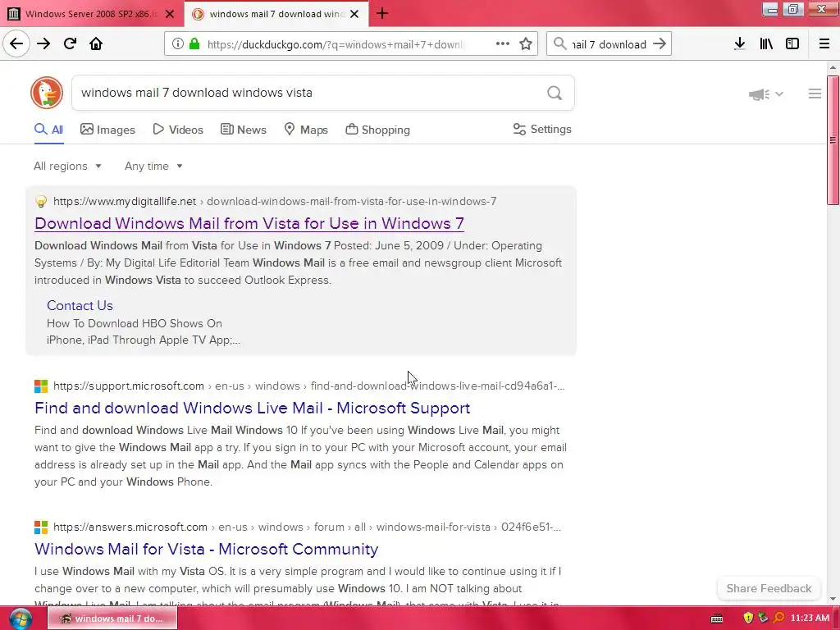Click the browser toolbar search field
840x630 pixels.
pos(609,44)
